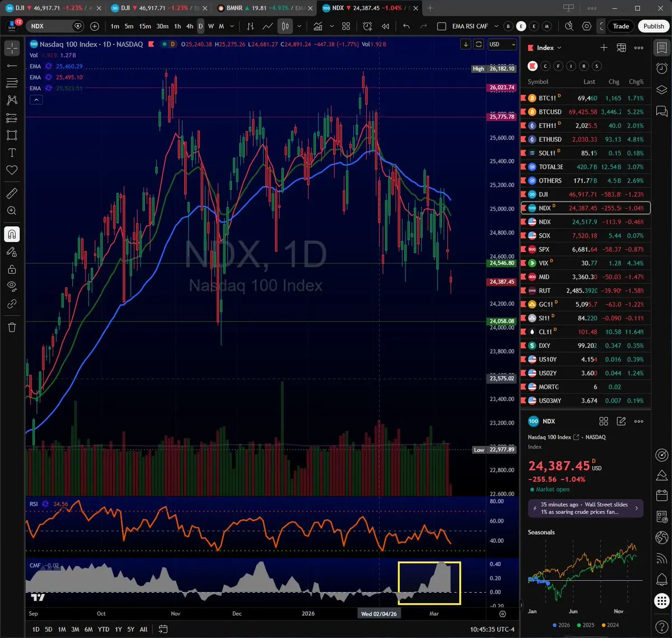The height and width of the screenshot is (638, 672).
Task: Select the crosshair cursor tool
Action: pyautogui.click(x=12, y=48)
